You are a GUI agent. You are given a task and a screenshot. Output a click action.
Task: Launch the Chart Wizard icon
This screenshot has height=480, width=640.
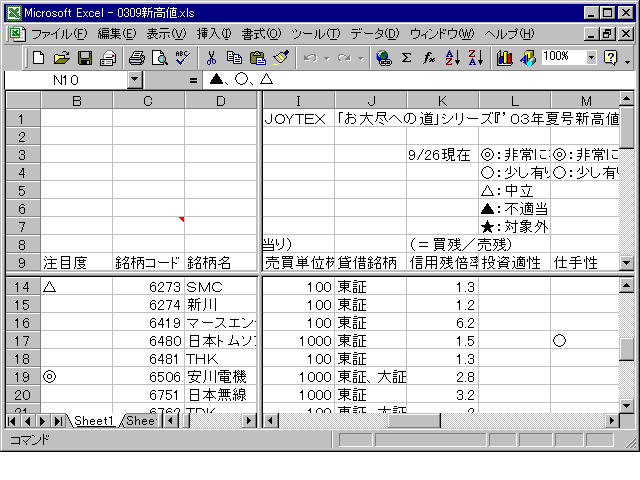click(504, 58)
